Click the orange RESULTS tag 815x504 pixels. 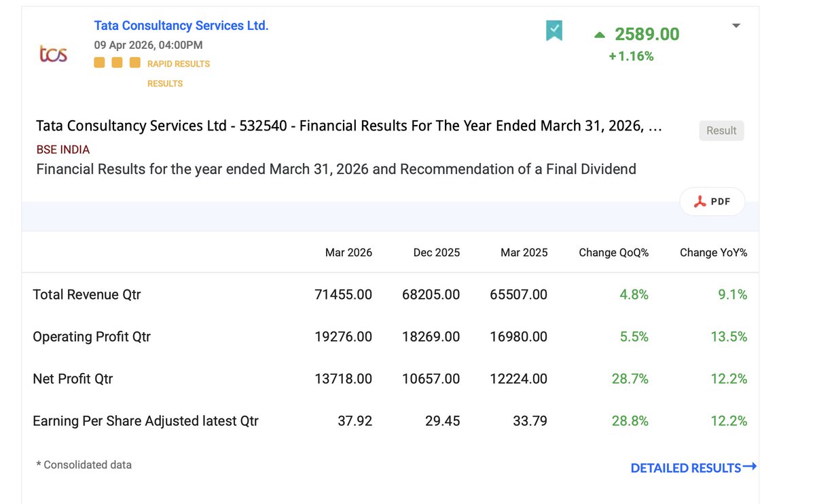point(165,84)
